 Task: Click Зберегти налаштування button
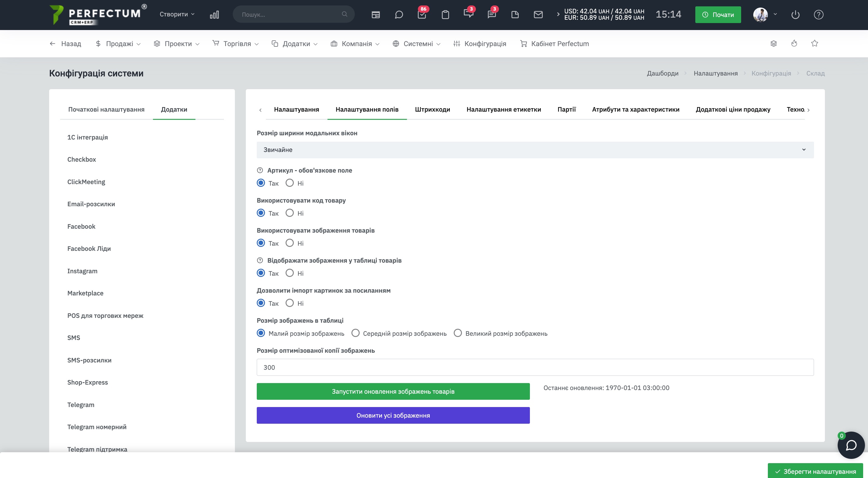pos(815,471)
